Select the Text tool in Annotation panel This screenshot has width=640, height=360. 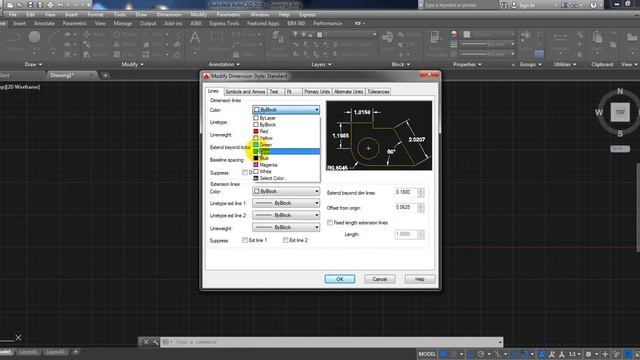pos(195,38)
